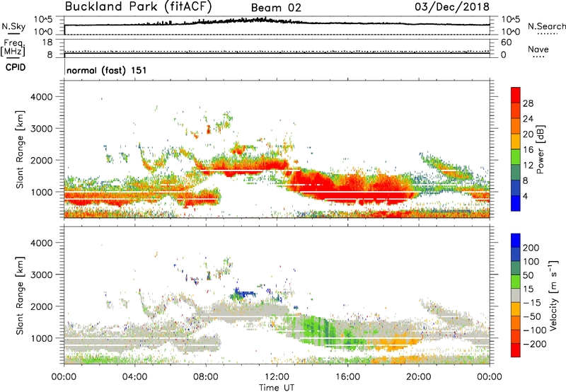The height and width of the screenshot is (392, 566).
Task: Click the blue bottom of power colorbar
Action: pyautogui.click(x=516, y=203)
